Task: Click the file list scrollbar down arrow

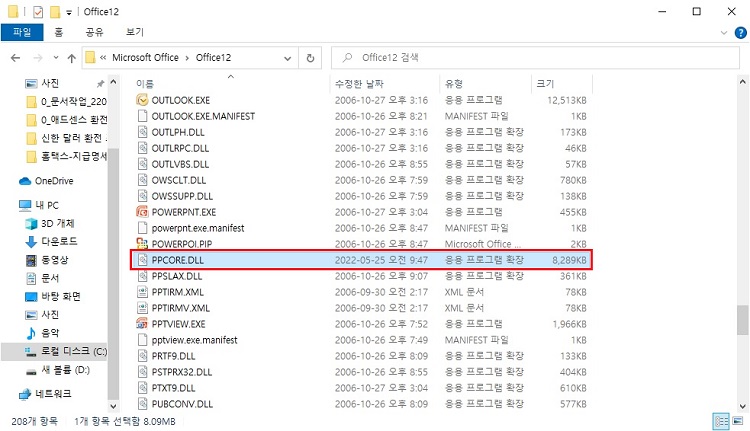Action: [742, 407]
